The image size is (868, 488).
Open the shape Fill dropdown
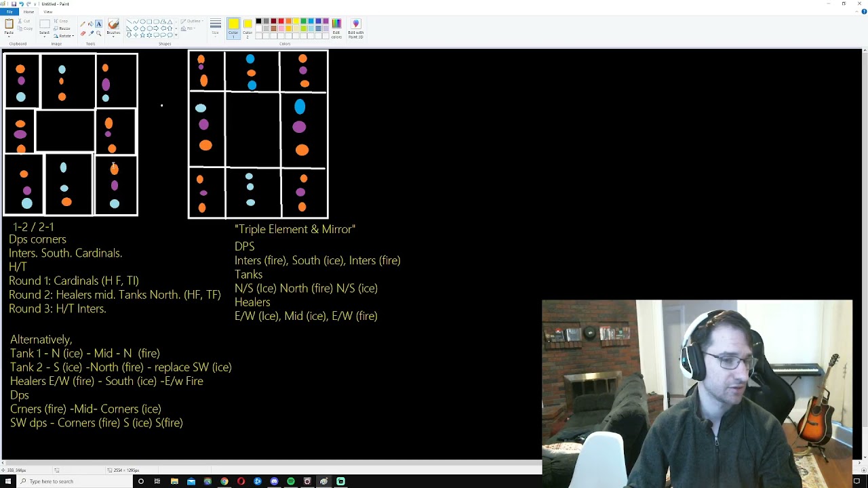[188, 28]
